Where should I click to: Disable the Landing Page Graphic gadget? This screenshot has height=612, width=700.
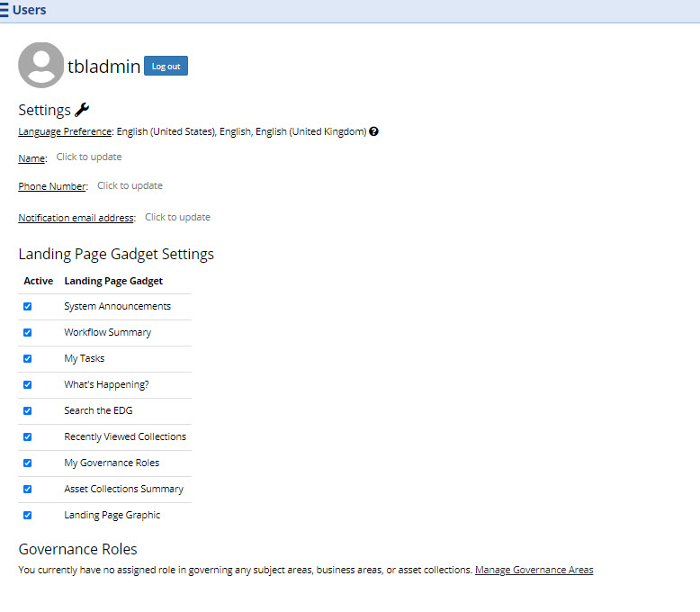[x=27, y=515]
